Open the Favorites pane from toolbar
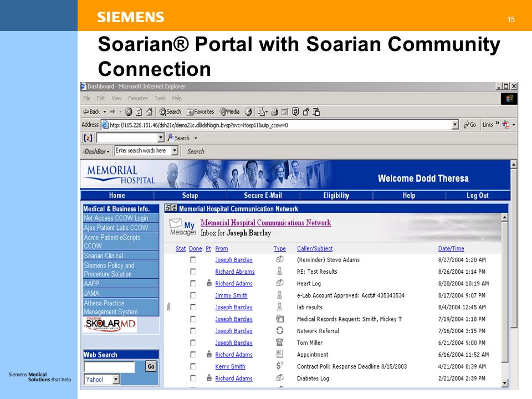Screen dimensions: 532x399 [201, 111]
